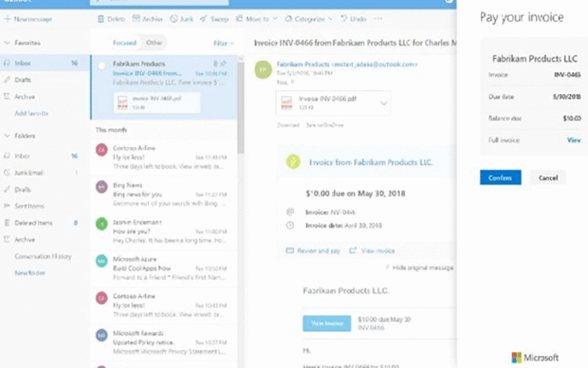Click the Sweep broom icon
The image size is (588, 368).
203,18
